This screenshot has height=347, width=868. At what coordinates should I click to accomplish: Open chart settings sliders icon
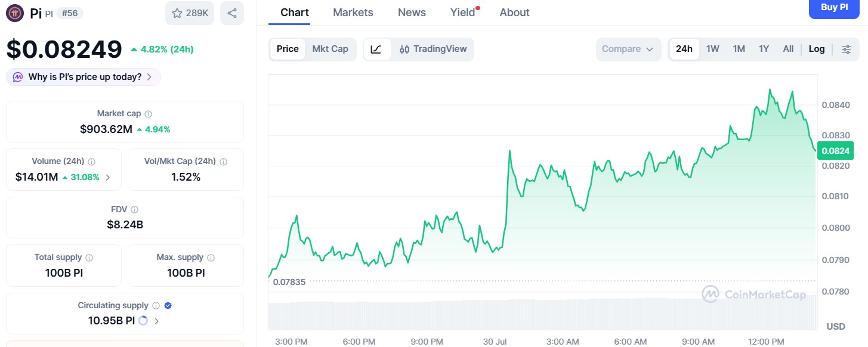pos(846,49)
